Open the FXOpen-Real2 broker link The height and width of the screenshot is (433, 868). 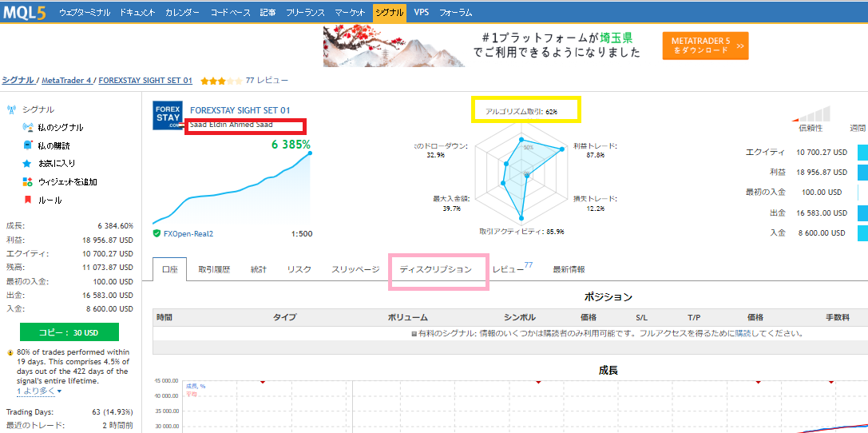pyautogui.click(x=188, y=233)
